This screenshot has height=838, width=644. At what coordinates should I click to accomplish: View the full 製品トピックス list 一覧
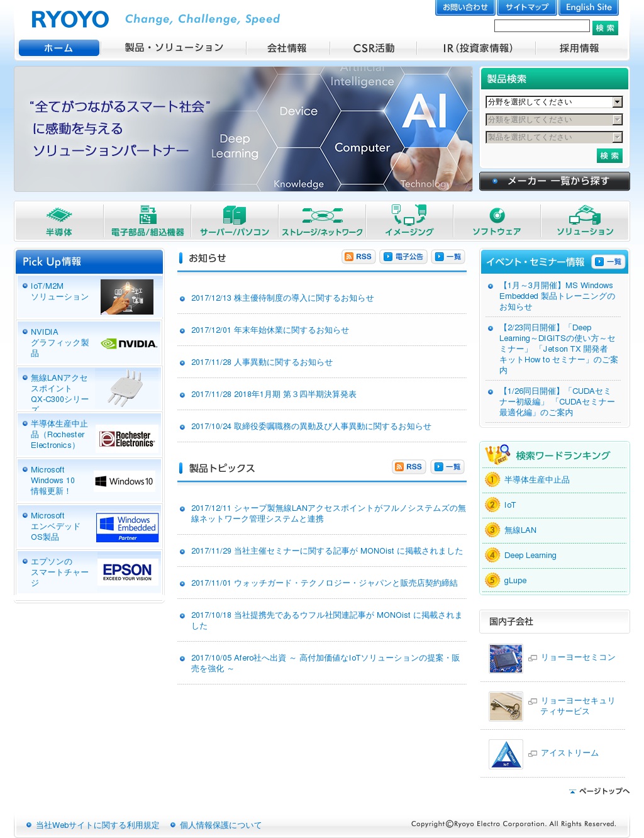coord(448,467)
